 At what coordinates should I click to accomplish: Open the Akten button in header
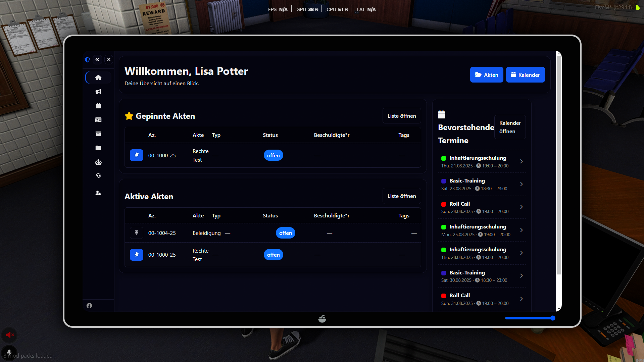487,75
